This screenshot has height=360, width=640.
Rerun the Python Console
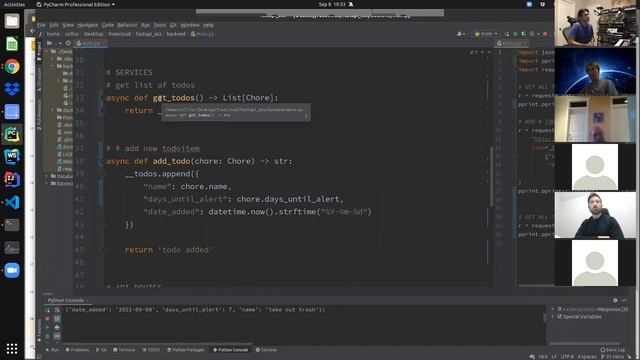(x=47, y=310)
